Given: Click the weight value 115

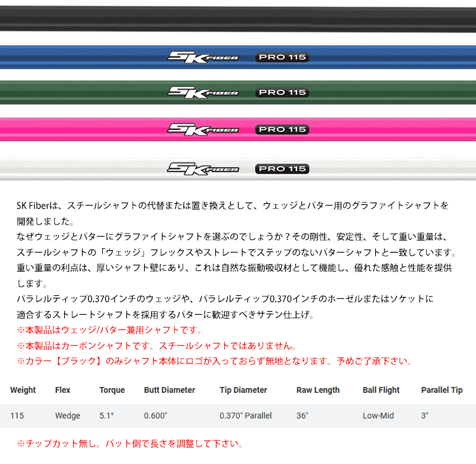Looking at the screenshot, I should [x=17, y=415].
